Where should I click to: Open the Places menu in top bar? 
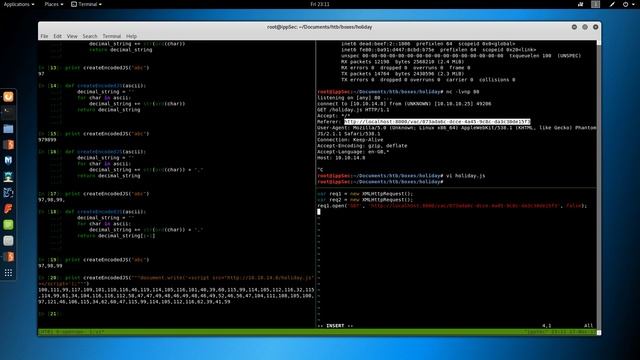click(54, 4)
